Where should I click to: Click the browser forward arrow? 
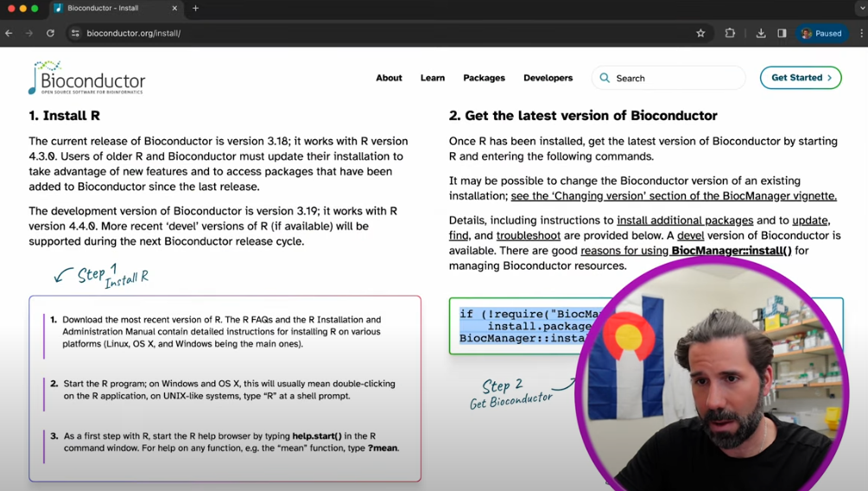click(29, 33)
